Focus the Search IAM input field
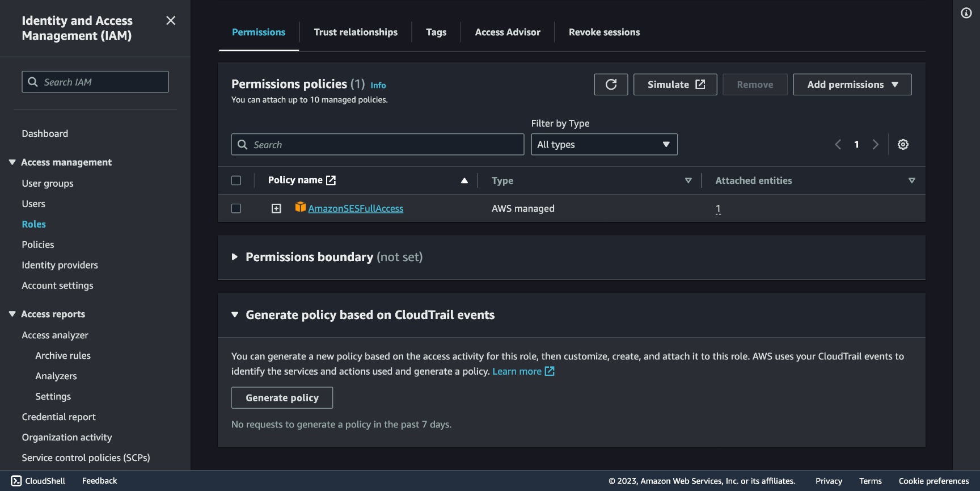The width and height of the screenshot is (980, 491). 95,82
